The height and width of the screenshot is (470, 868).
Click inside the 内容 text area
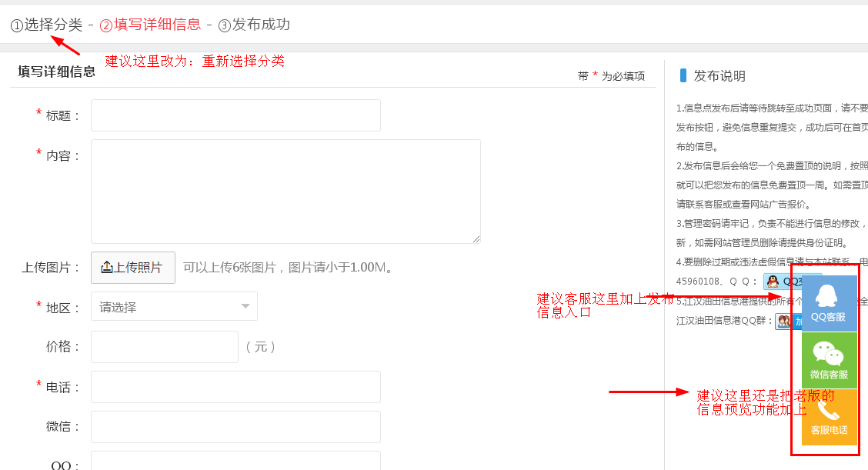tap(285, 191)
